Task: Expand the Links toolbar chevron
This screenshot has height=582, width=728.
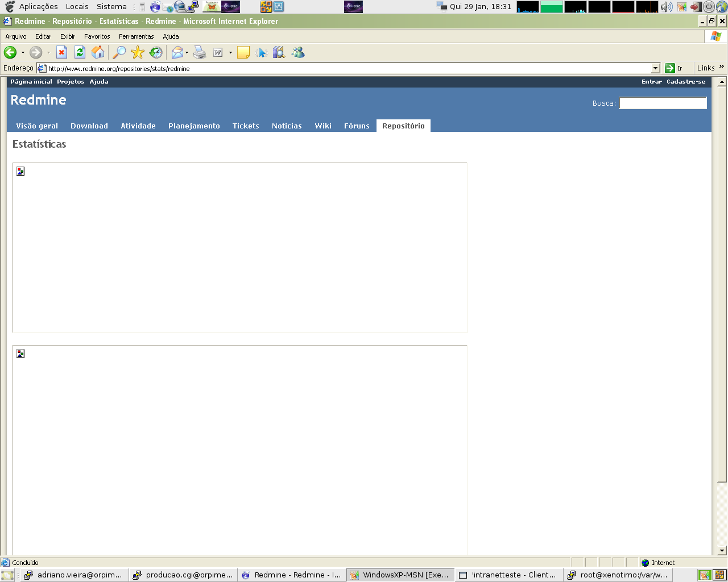Action: click(722, 67)
